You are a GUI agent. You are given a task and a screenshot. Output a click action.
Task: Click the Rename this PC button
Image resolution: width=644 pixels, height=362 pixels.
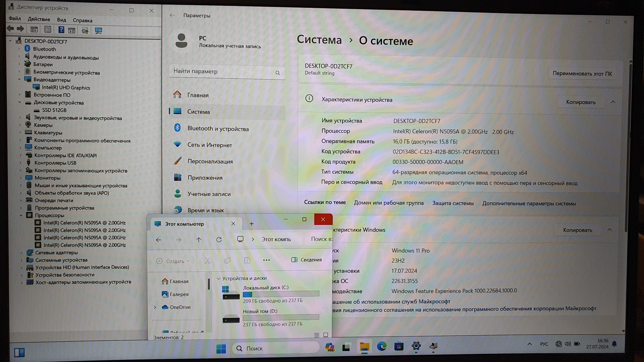click(x=582, y=74)
